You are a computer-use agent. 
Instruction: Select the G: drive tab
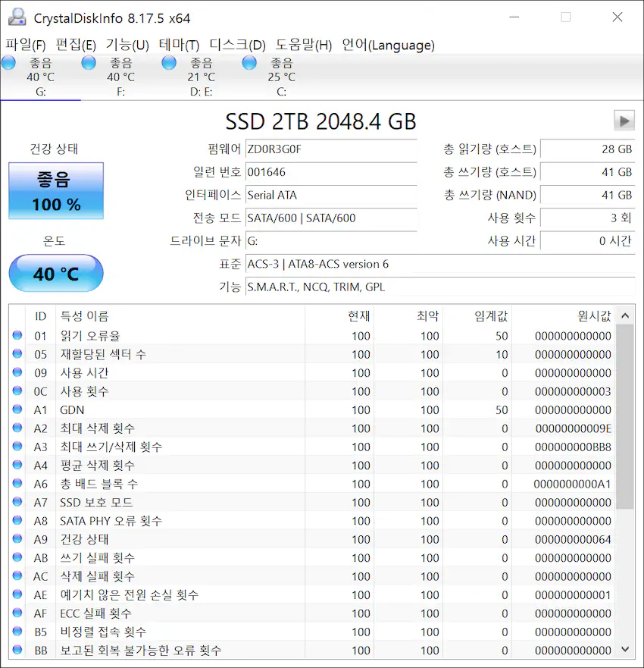pos(40,77)
